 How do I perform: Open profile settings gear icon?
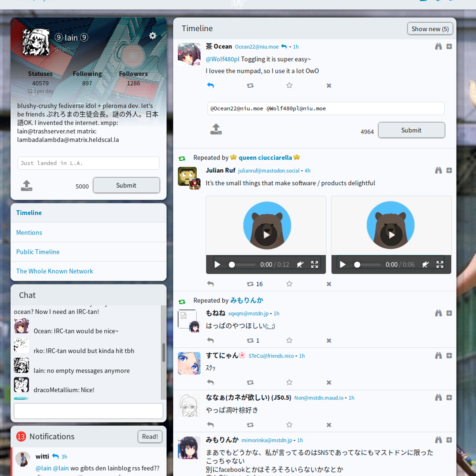point(153,36)
